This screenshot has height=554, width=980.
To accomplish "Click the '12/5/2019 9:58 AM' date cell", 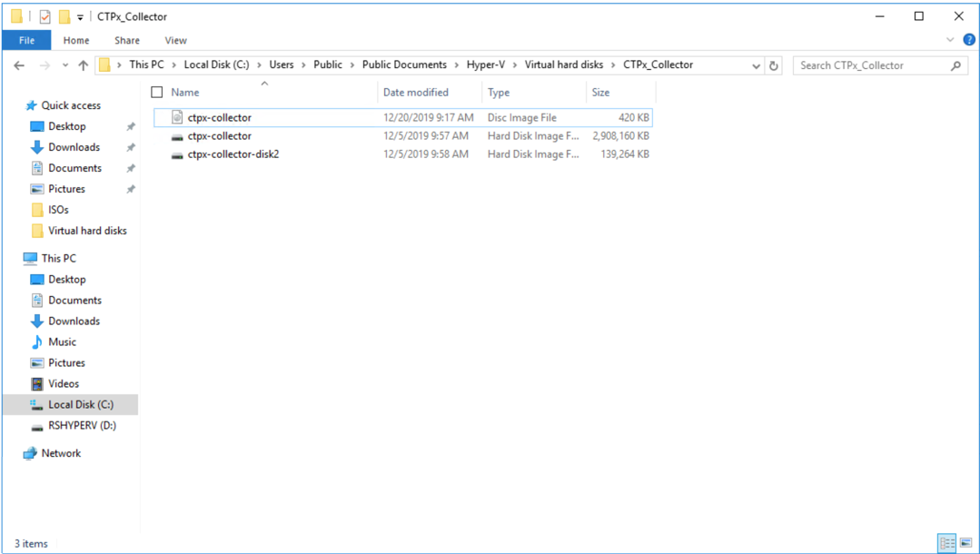I will pos(426,153).
